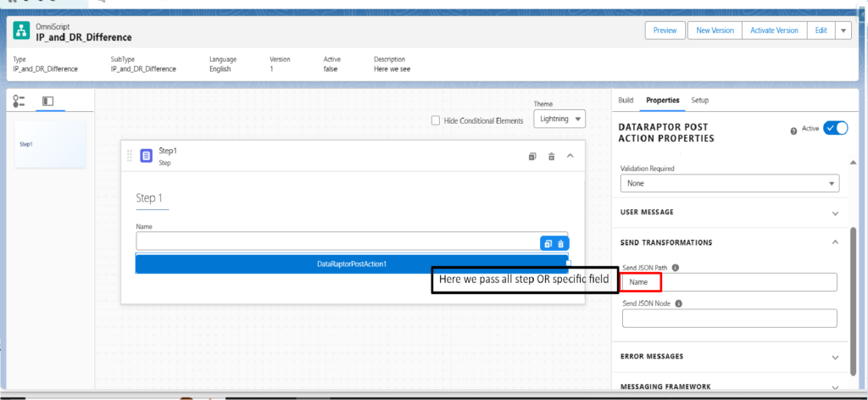This screenshot has height=400, width=868.
Task: Select the Properties tab
Action: [663, 100]
